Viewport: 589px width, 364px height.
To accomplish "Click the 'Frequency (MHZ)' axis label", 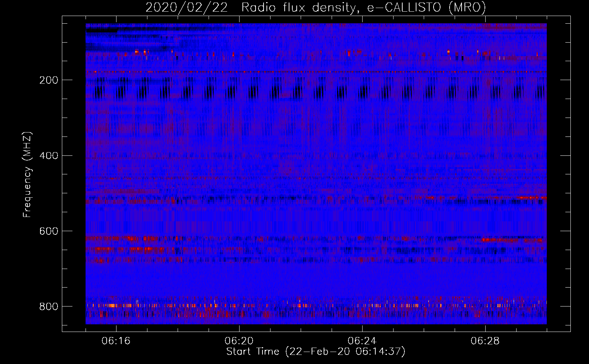I will coord(27,174).
